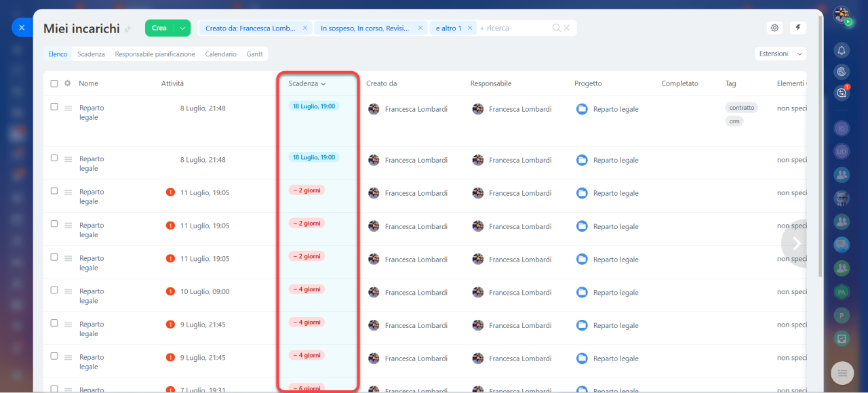Open the checkmark tasks icon in sidebar
The width and height of the screenshot is (868, 393).
[x=842, y=339]
